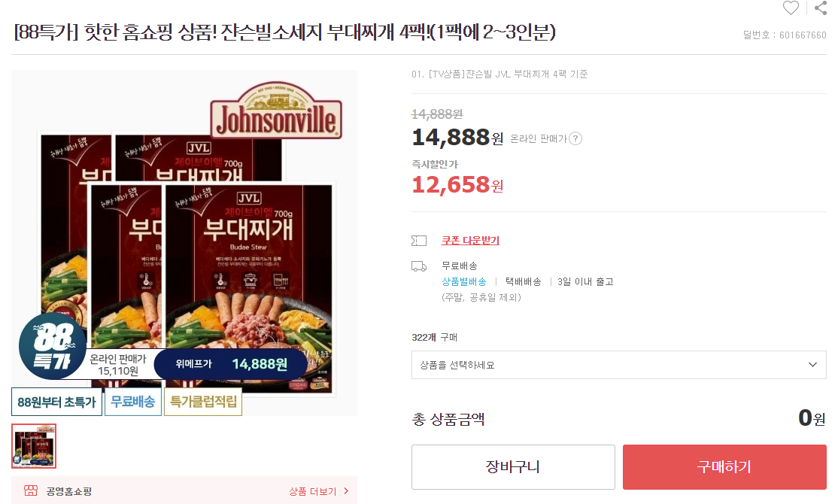Screen dimensions: 838x504
Task: Click the Johnsonville brand logo
Action: [x=276, y=111]
